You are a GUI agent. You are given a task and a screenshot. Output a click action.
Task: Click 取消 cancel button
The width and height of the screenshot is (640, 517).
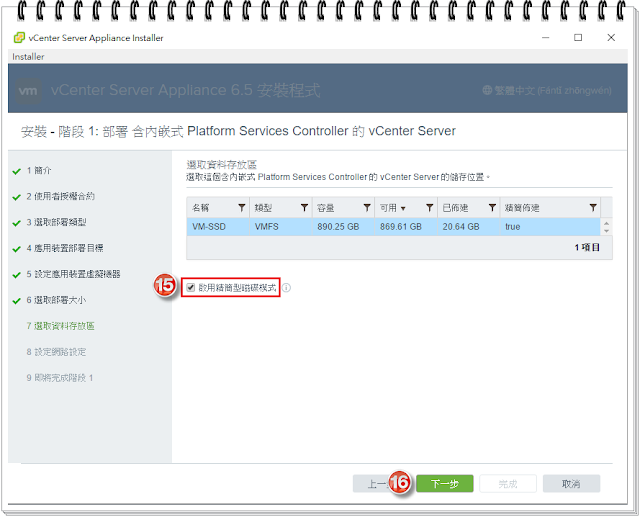(x=571, y=484)
